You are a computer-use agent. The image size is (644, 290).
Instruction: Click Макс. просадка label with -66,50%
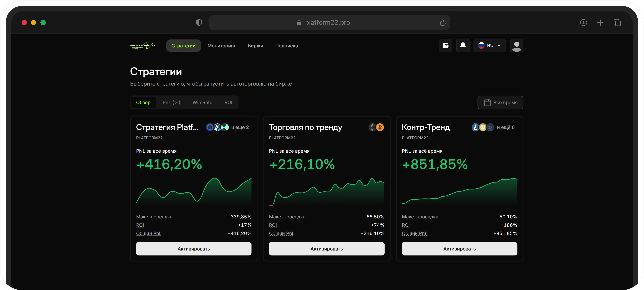pyautogui.click(x=287, y=217)
